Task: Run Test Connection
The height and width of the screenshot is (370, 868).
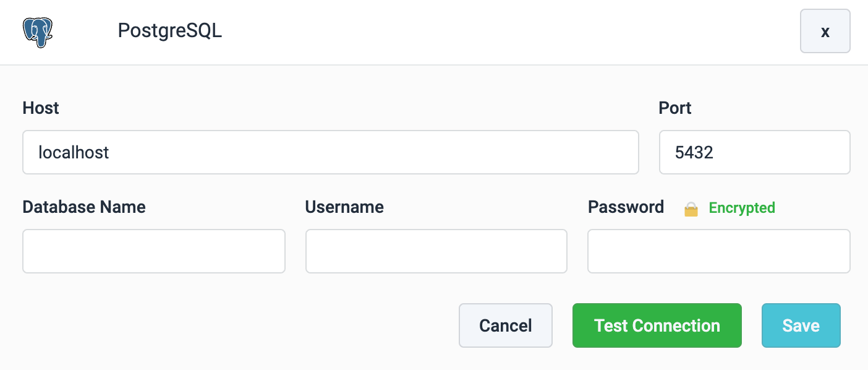Action: point(657,325)
